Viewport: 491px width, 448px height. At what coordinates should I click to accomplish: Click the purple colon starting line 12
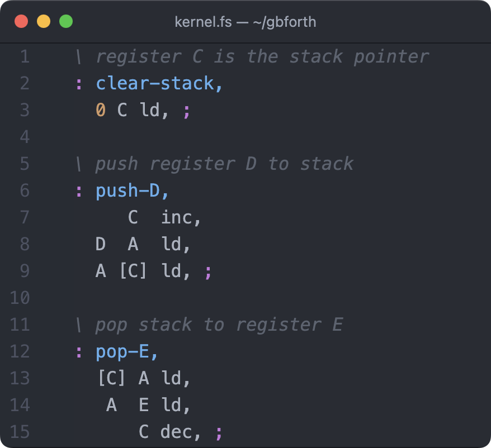(79, 351)
